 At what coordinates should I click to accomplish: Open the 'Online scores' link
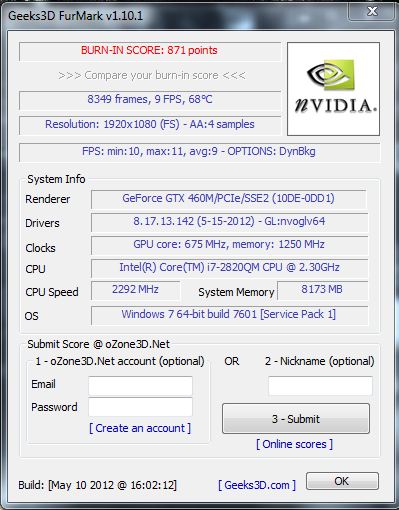click(x=295, y=444)
